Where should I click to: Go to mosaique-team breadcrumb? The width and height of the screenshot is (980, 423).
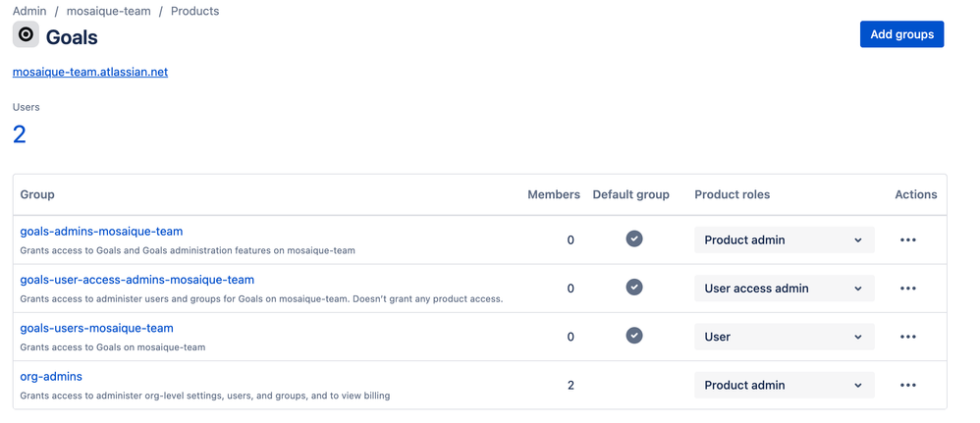click(109, 11)
